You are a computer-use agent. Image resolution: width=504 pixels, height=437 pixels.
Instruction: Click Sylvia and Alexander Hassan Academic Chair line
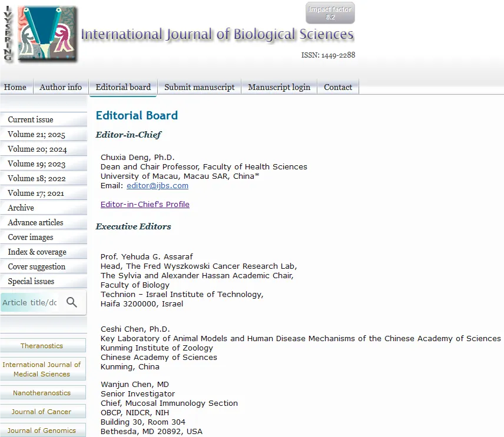[x=197, y=275]
